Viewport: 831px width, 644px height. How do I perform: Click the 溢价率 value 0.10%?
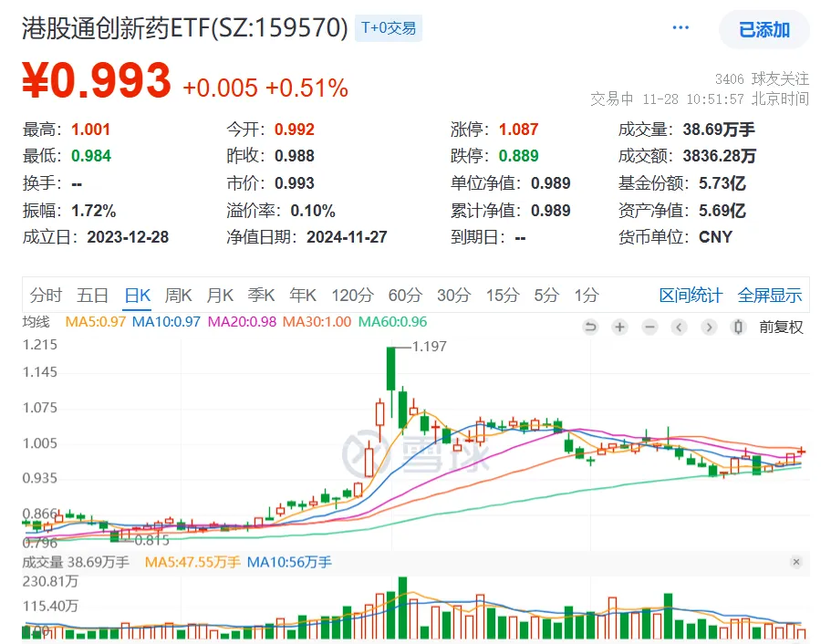point(313,211)
